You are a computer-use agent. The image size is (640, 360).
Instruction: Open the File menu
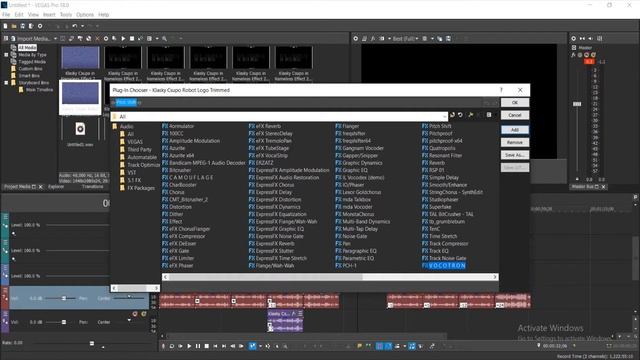pyautogui.click(x=6, y=15)
